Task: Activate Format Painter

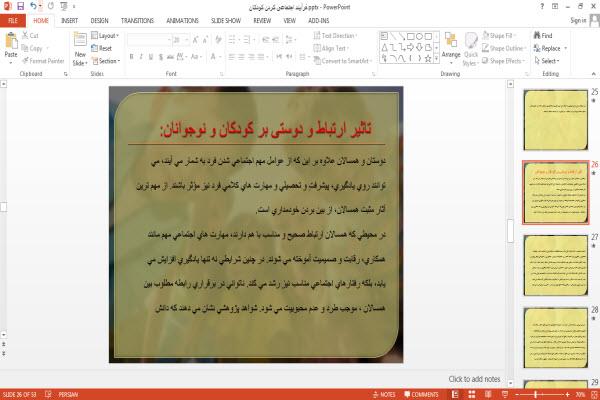Action: click(43, 61)
